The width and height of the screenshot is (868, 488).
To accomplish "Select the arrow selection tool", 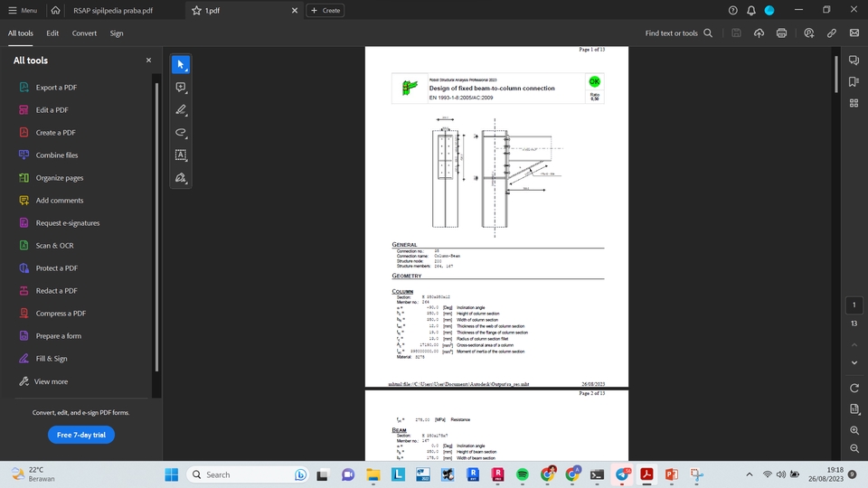I will point(181,65).
